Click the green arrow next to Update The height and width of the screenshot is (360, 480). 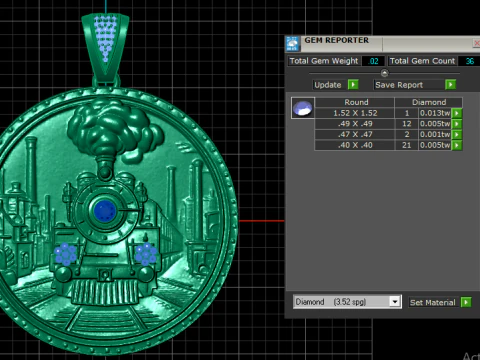point(353,85)
